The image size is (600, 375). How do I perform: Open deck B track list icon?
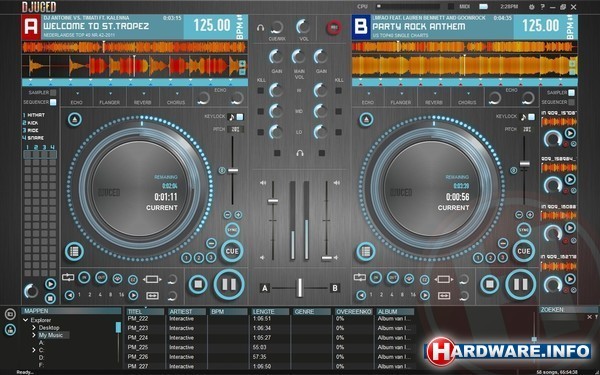click(365, 251)
